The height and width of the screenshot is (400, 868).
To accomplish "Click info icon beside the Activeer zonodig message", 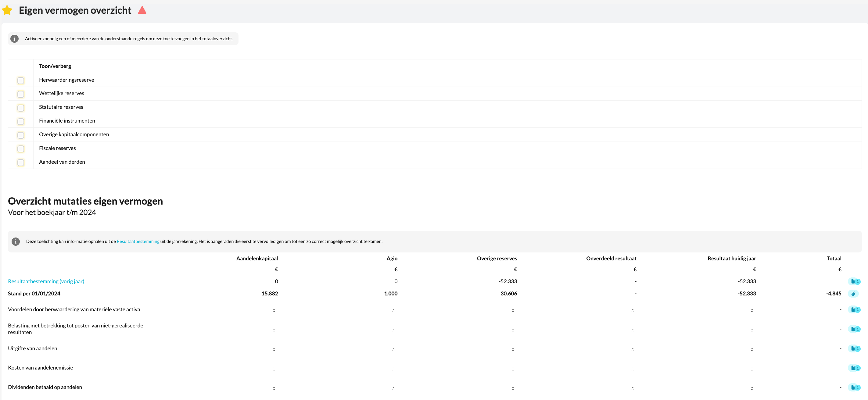I will pos(15,39).
